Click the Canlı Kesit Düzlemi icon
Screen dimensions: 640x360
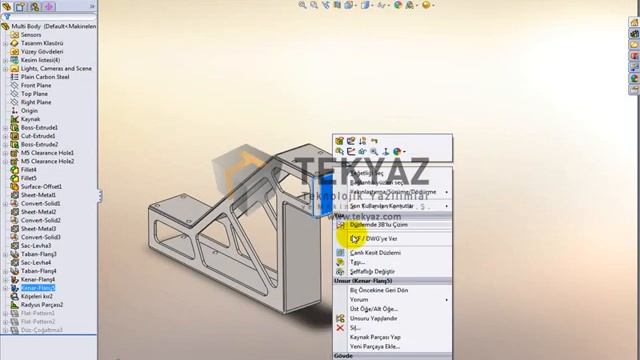click(x=340, y=253)
